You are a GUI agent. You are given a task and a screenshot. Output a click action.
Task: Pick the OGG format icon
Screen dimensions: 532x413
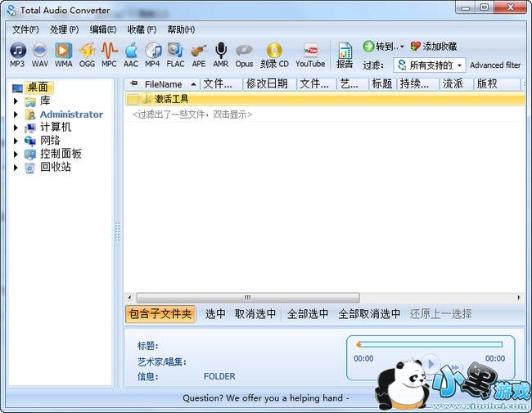click(x=87, y=55)
